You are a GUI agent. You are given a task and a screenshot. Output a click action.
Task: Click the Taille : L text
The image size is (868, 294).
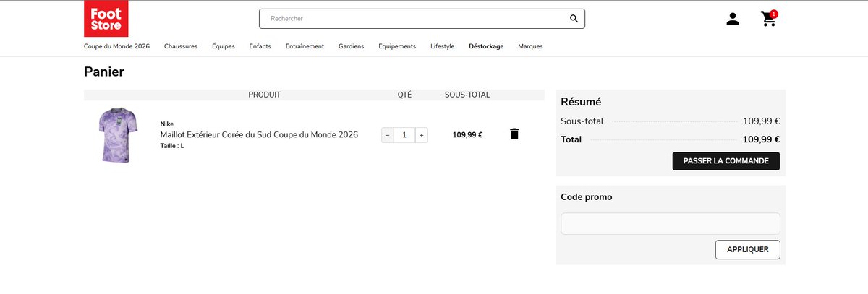172,146
